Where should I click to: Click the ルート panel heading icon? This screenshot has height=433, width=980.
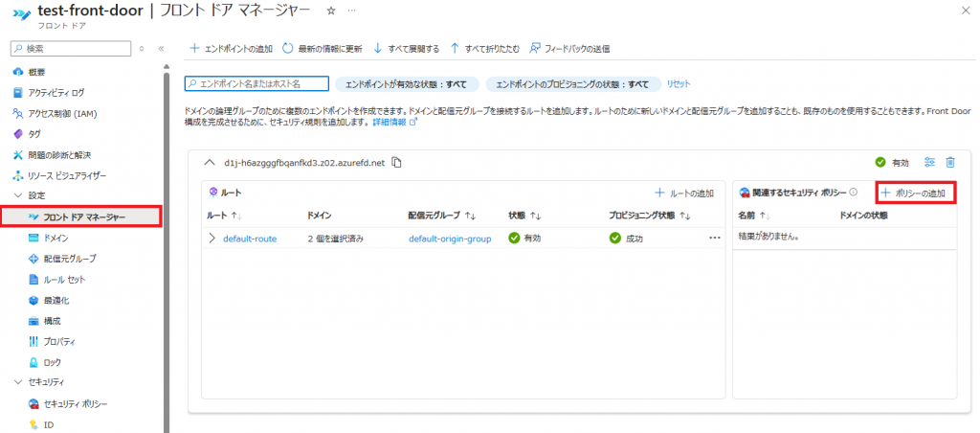click(x=213, y=194)
